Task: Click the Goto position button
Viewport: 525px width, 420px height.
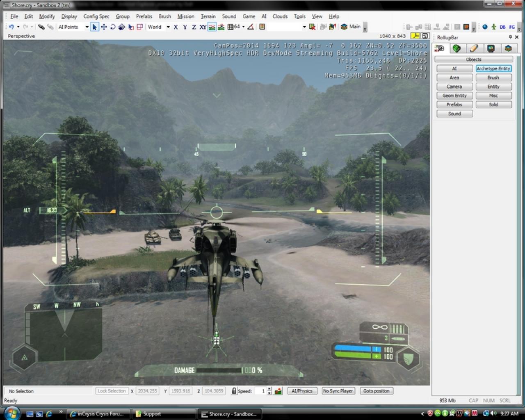Action: pos(376,391)
